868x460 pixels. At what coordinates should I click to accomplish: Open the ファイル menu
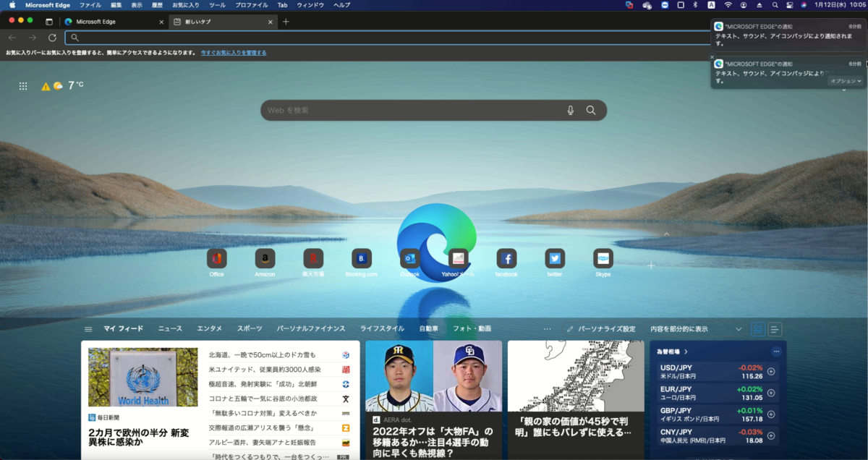tap(90, 5)
